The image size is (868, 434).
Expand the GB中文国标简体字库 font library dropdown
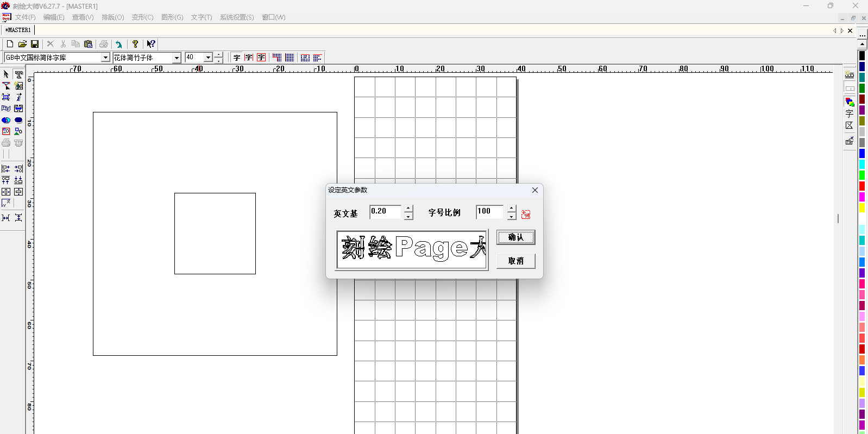[106, 58]
